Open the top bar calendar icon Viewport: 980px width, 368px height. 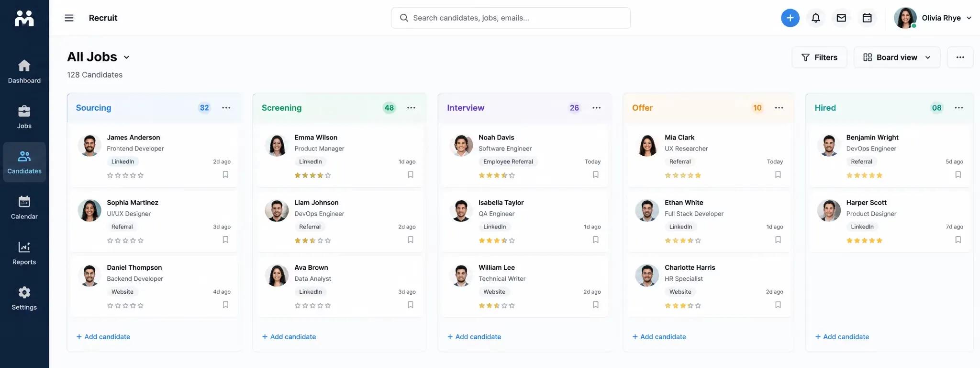[x=867, y=18]
